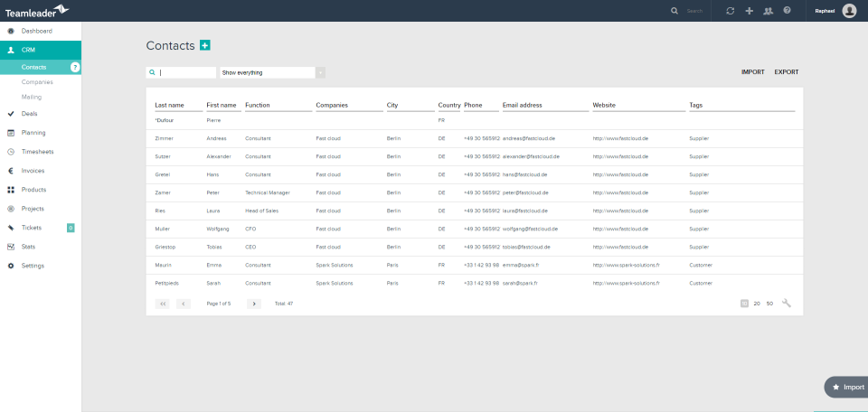
Task: Open the Show everything filter dropdown
Action: [x=272, y=72]
